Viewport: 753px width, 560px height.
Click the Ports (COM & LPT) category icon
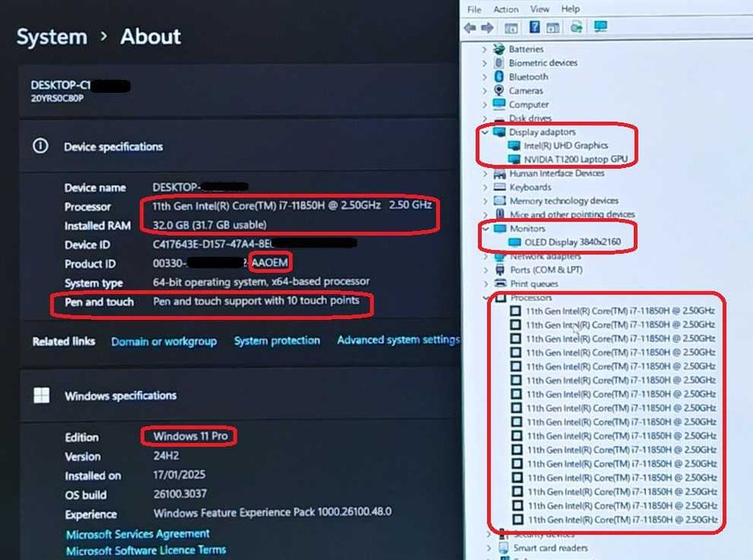500,270
